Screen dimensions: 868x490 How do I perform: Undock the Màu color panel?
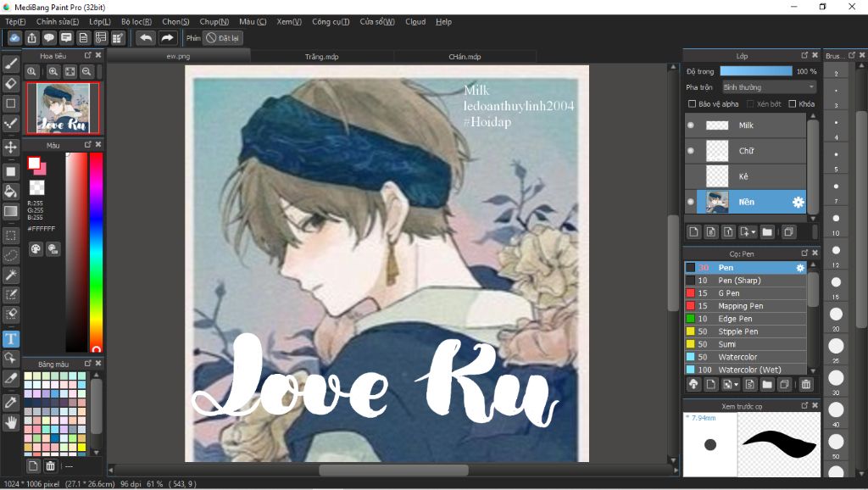pyautogui.click(x=87, y=144)
